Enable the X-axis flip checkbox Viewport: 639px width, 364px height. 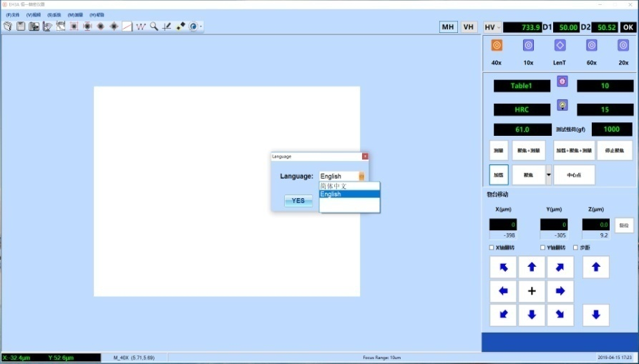coord(492,247)
